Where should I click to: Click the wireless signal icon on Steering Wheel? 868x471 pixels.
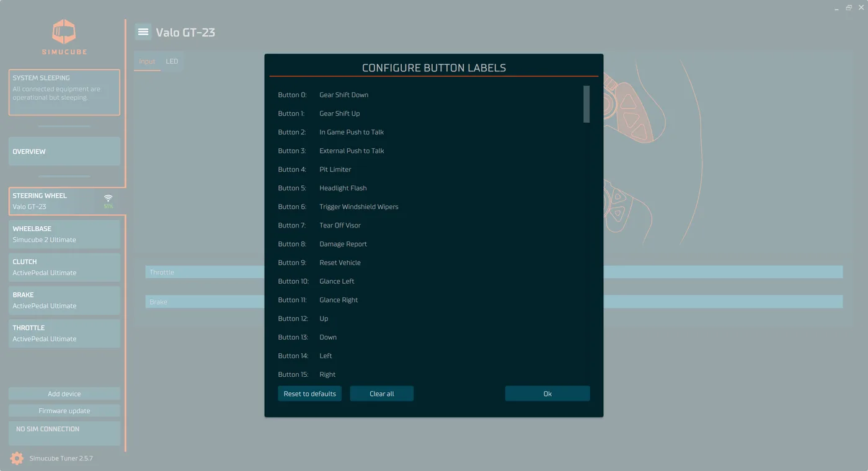(x=108, y=198)
